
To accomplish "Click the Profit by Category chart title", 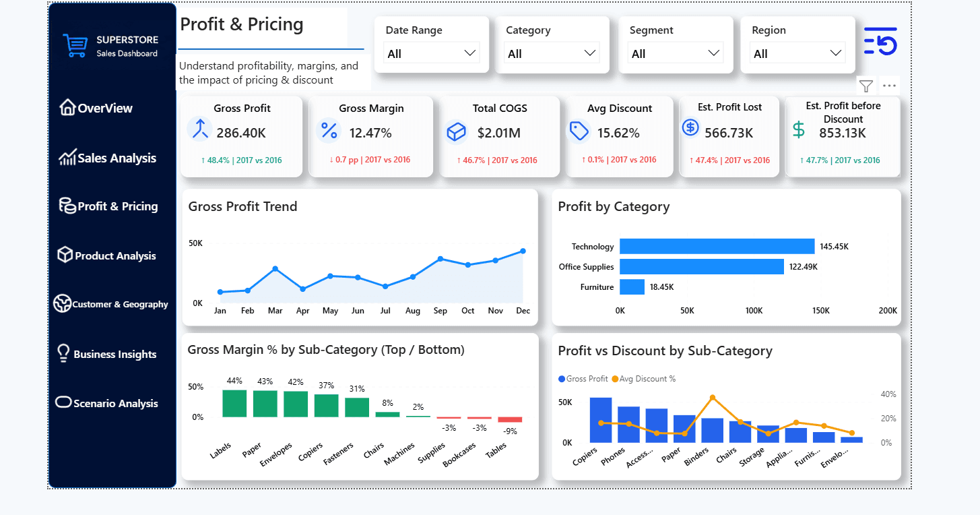I will click(614, 206).
